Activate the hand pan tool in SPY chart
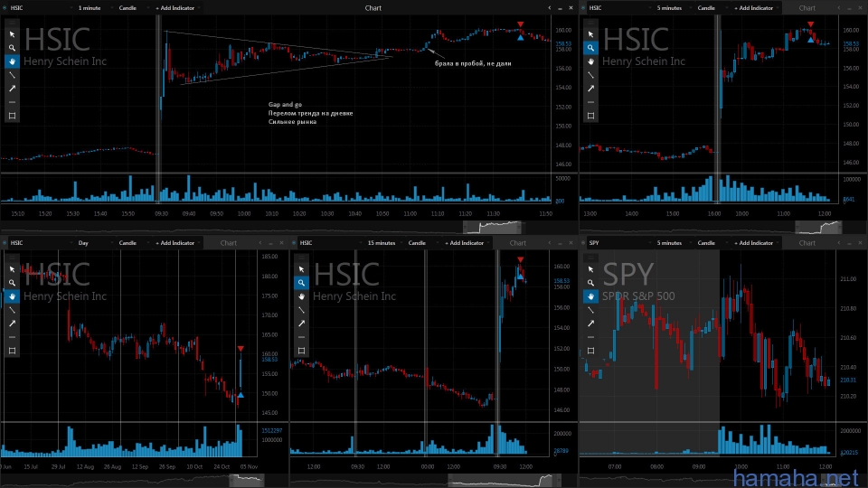This screenshot has height=488, width=868. click(x=590, y=296)
